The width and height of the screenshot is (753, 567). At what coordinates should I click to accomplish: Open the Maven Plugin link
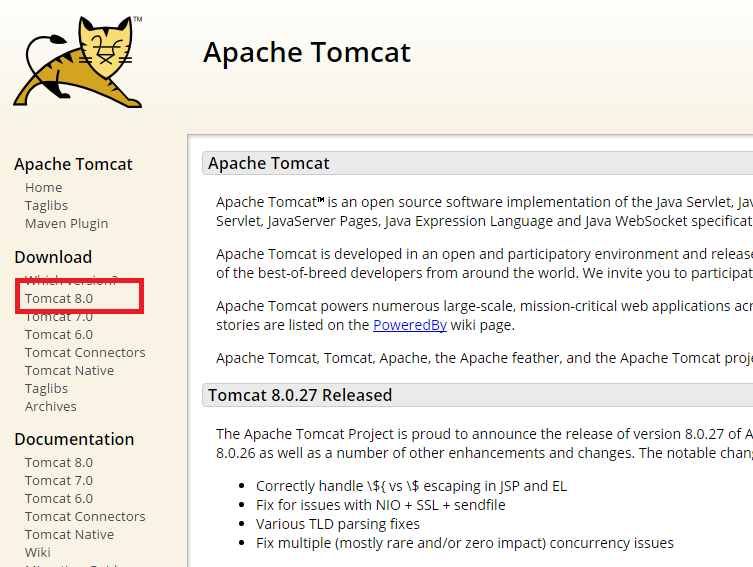(x=67, y=224)
